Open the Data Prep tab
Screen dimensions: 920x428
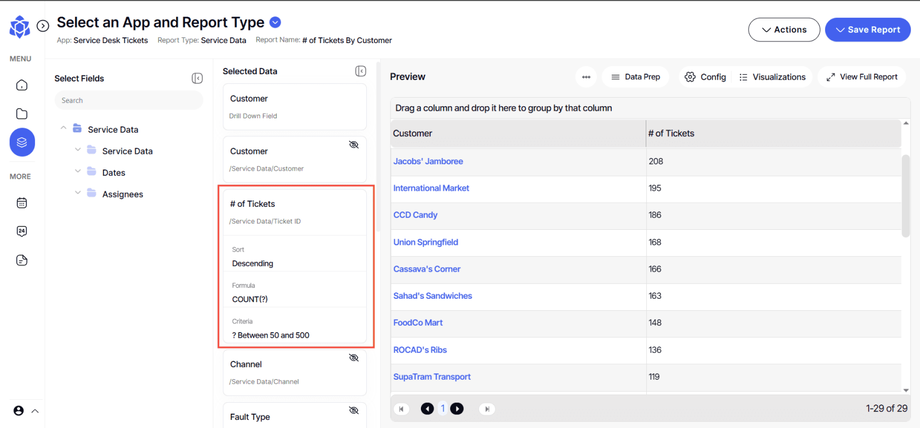[635, 77]
